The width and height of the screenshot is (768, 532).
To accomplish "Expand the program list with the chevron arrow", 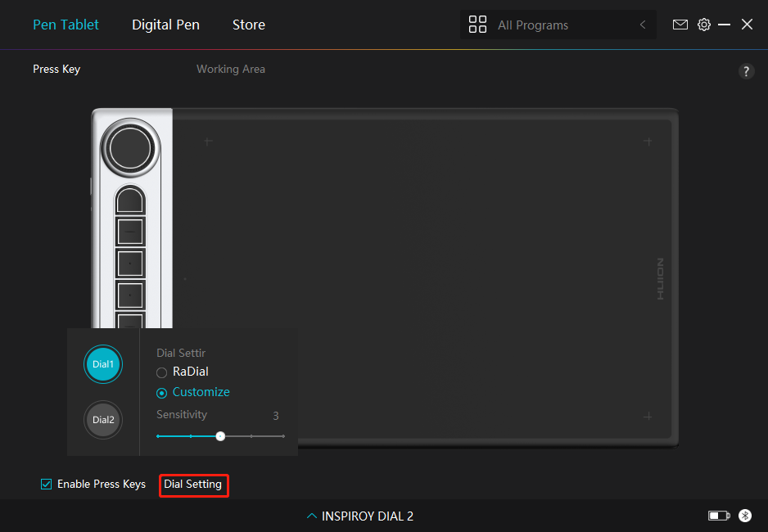I will coord(643,25).
